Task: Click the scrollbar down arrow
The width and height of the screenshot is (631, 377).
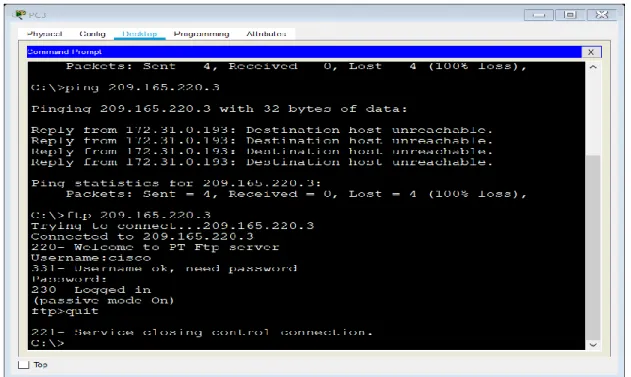Action: pyautogui.click(x=593, y=344)
